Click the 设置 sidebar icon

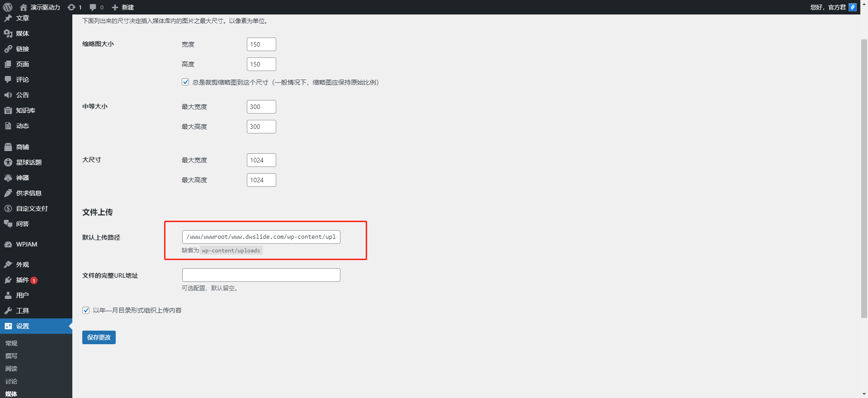(8, 326)
